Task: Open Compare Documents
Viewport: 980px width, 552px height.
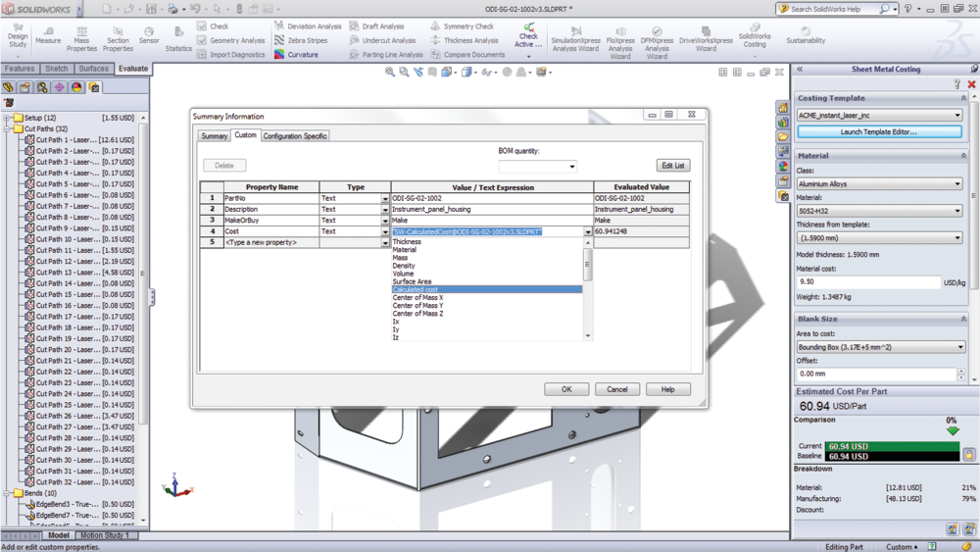Action: tap(467, 54)
